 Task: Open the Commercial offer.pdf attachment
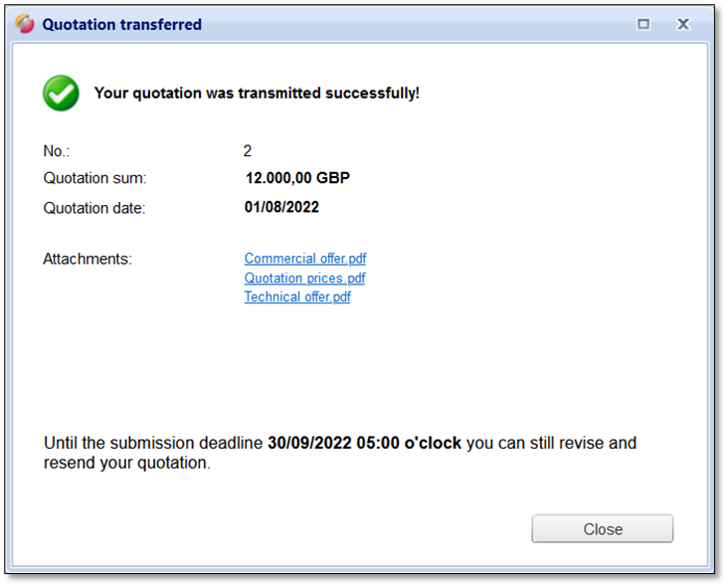305,259
